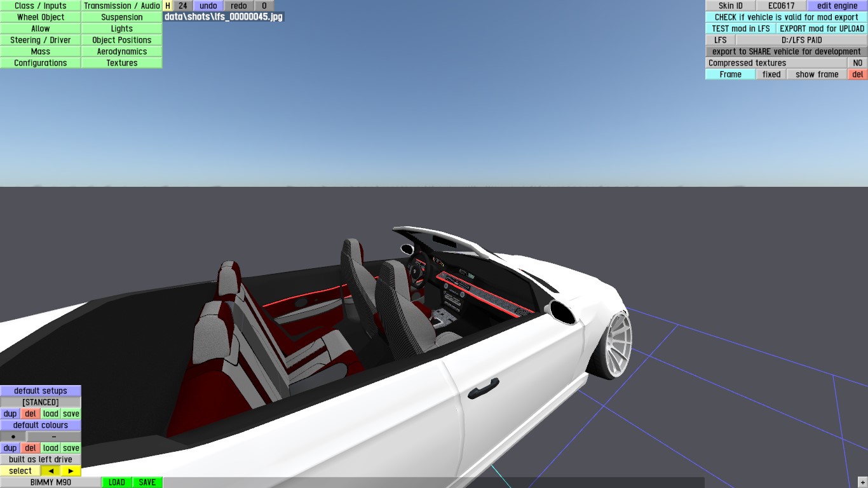The image size is (868, 488).
Task: Click the right arrow next to select
Action: [x=71, y=471]
